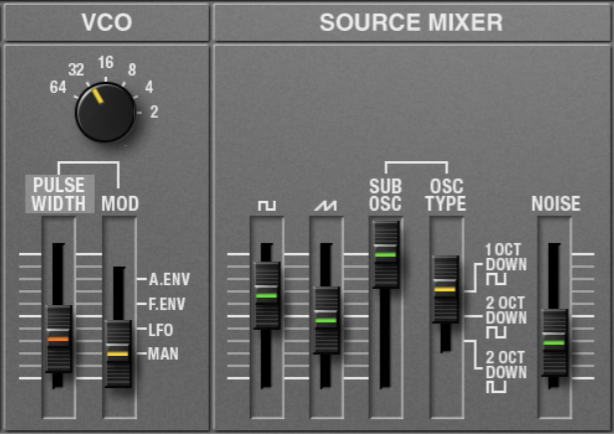This screenshot has height=434, width=614.
Task: Click the OSC TYPE switch handle
Action: click(444, 288)
